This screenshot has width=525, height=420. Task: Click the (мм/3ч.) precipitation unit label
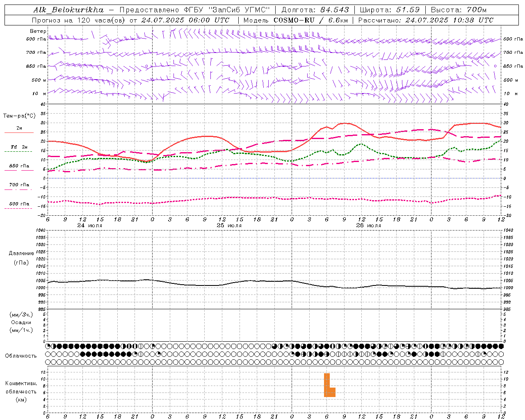click(x=21, y=315)
